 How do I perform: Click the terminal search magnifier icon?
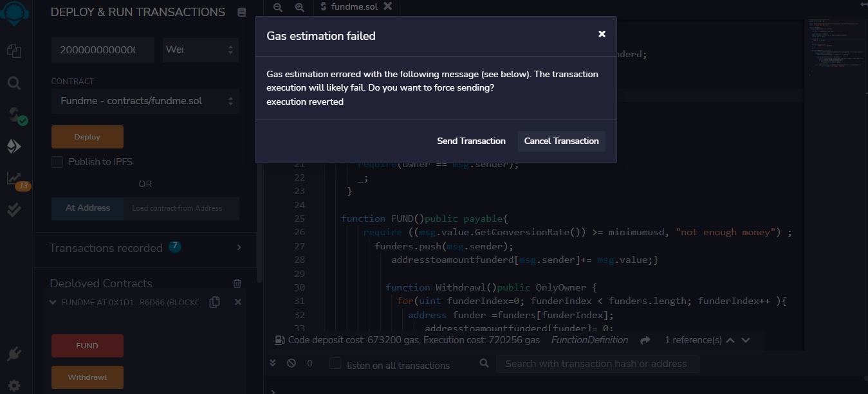pos(485,364)
